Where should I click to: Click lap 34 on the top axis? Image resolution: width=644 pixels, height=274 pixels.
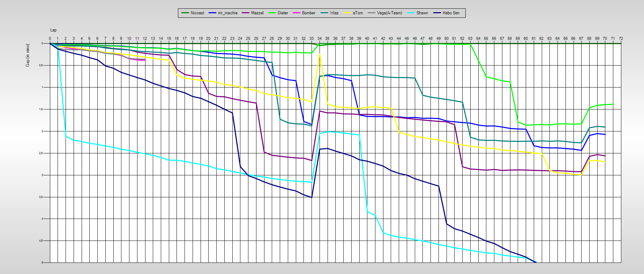pos(320,38)
